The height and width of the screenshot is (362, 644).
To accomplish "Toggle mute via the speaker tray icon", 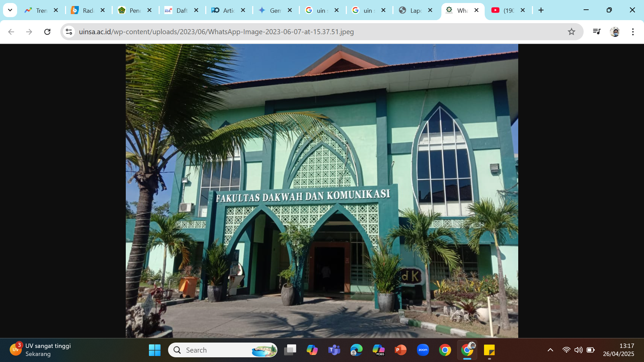I will tap(578, 350).
